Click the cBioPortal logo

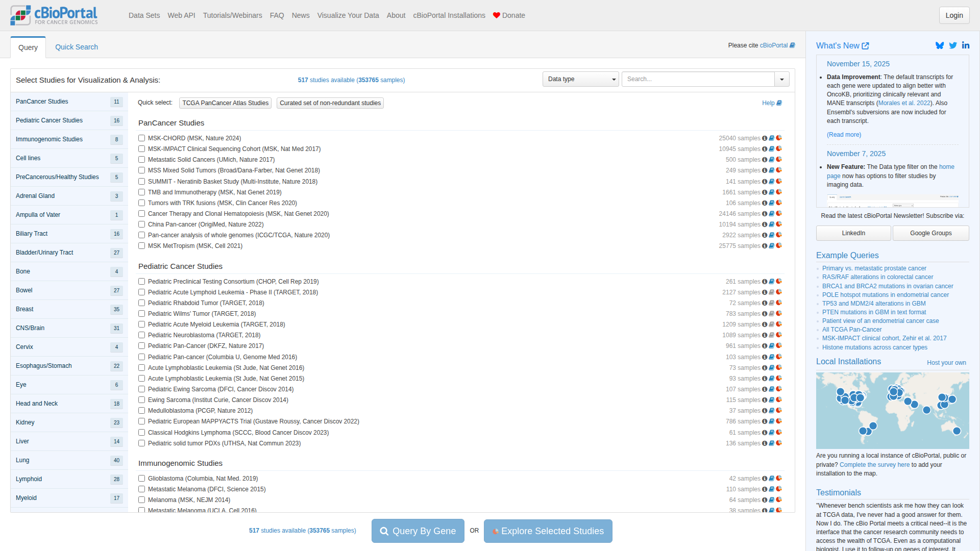pyautogui.click(x=54, y=15)
